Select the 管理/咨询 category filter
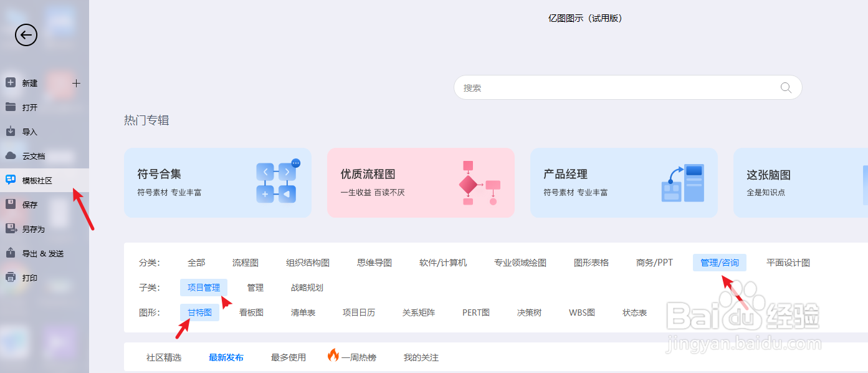Screen dimensions: 868x373 click(720, 263)
